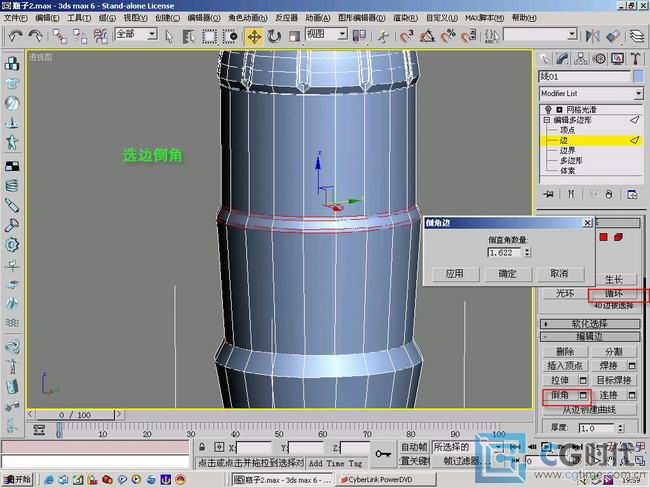This screenshot has width=650, height=488.
Task: Click 应用 in the 倒角边 dialog
Action: pos(455,274)
